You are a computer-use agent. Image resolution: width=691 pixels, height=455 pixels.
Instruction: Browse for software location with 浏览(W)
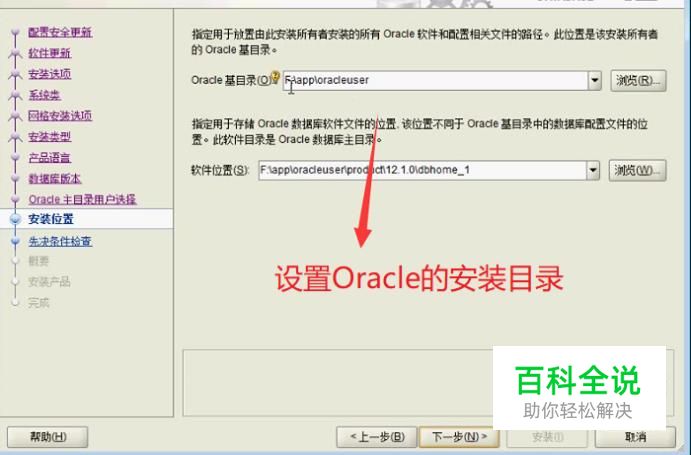637,170
